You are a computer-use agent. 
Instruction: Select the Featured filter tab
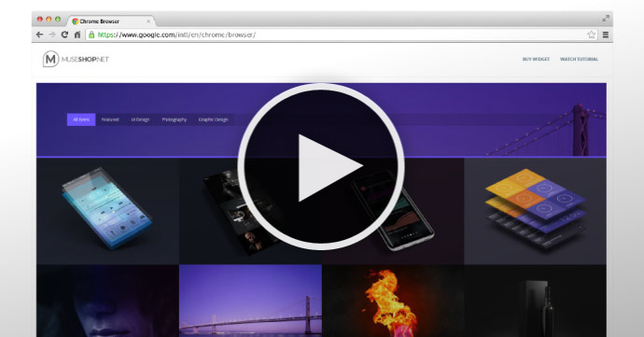(x=110, y=119)
